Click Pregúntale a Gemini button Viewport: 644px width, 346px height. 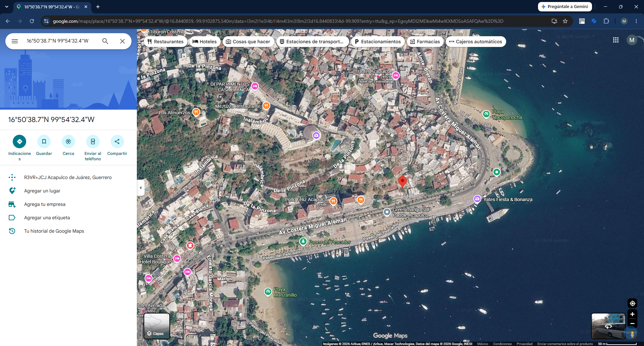[x=565, y=7]
